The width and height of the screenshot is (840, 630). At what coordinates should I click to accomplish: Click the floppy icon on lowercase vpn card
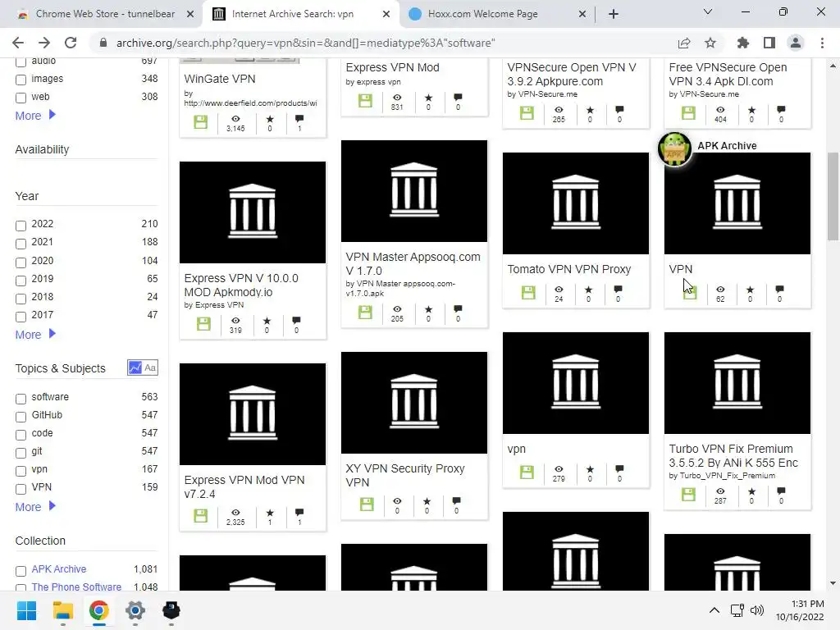pyautogui.click(x=527, y=472)
